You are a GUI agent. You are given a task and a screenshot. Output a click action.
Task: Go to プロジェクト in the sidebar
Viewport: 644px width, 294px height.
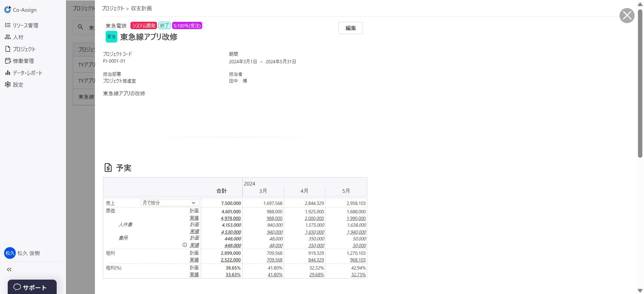click(x=20, y=49)
